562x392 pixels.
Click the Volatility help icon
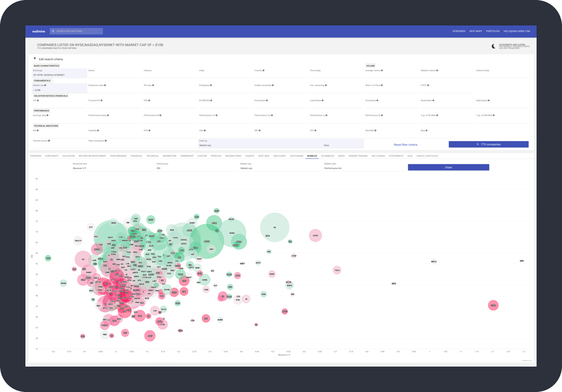pos(98,131)
